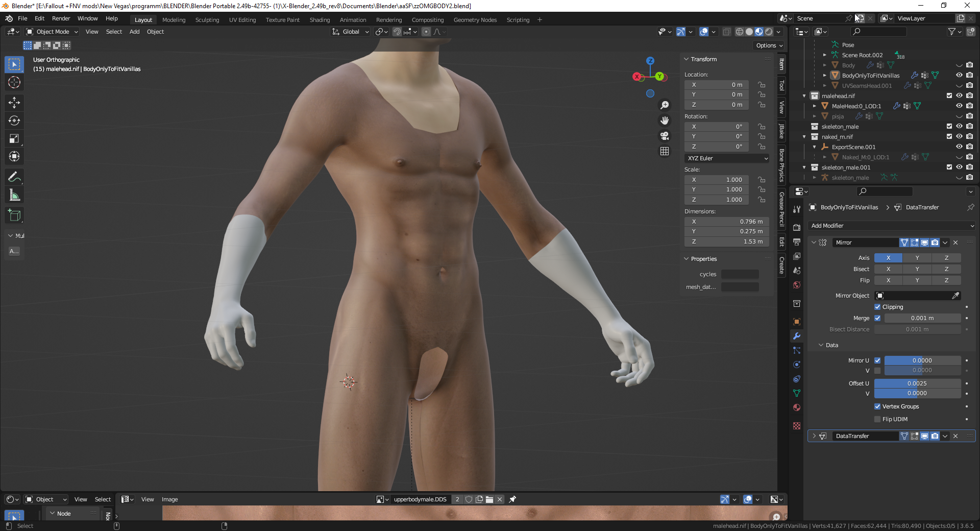Remove the DataTransfer modifier
The height and width of the screenshot is (531, 980).
955,436
